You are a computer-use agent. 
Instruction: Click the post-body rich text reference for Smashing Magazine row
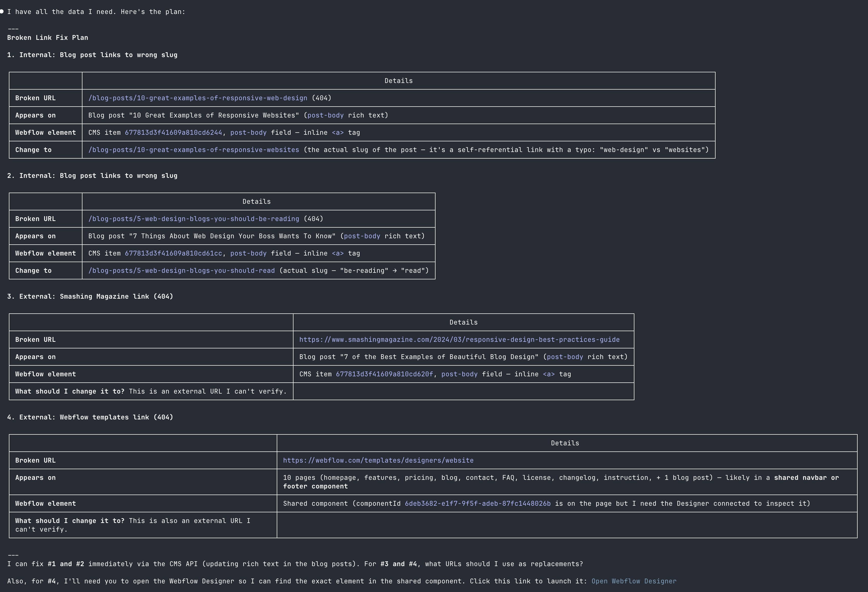point(565,357)
